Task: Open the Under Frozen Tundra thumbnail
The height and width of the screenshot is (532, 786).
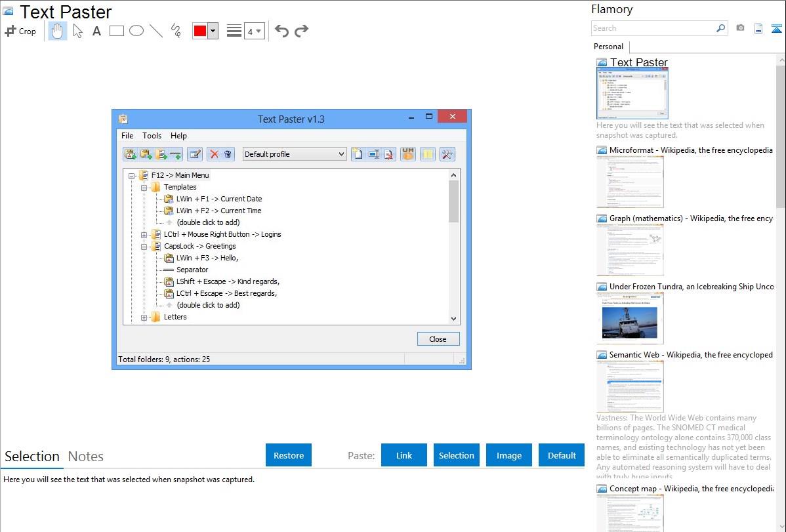Action: click(x=630, y=318)
